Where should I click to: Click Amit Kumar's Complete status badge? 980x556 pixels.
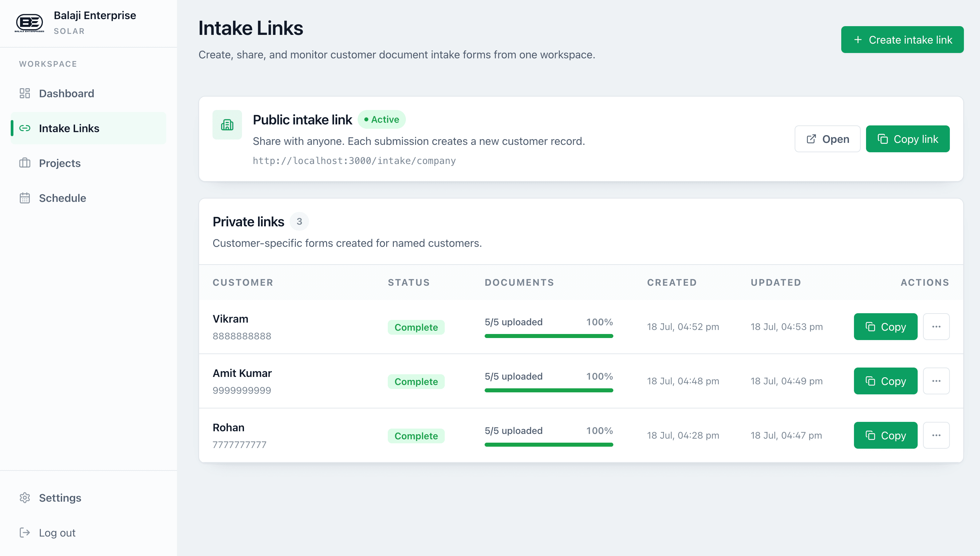pos(416,382)
